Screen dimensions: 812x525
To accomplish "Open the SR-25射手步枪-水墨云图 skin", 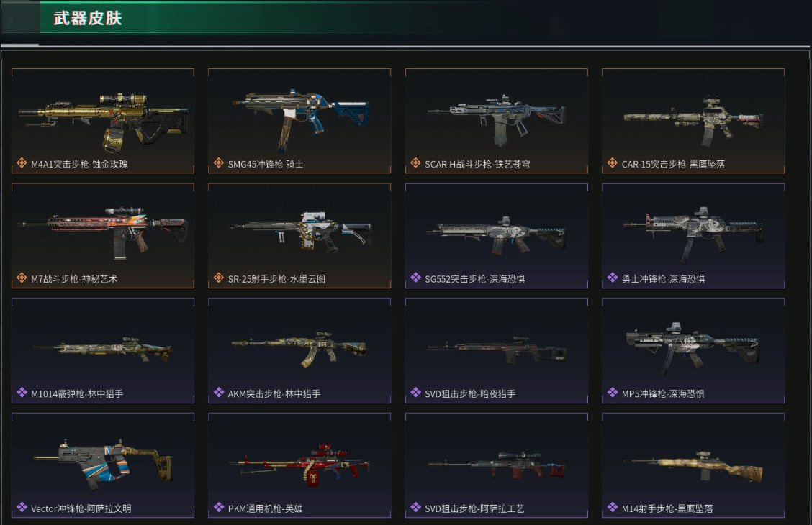I will pyautogui.click(x=299, y=235).
